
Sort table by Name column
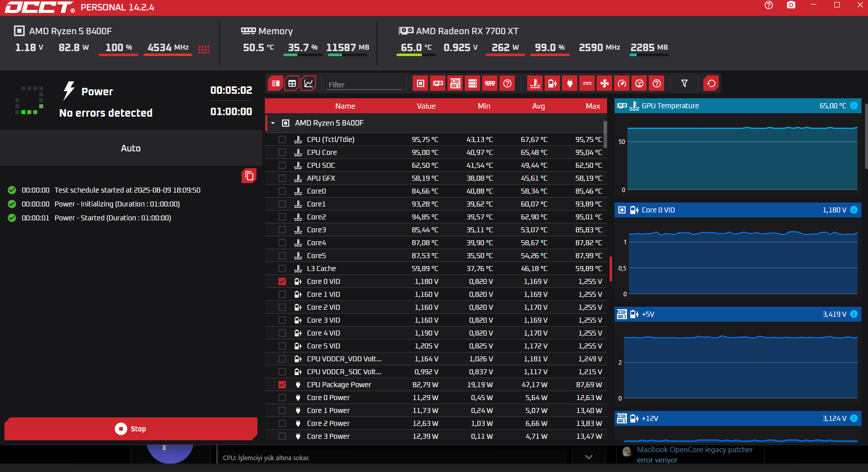pos(345,106)
